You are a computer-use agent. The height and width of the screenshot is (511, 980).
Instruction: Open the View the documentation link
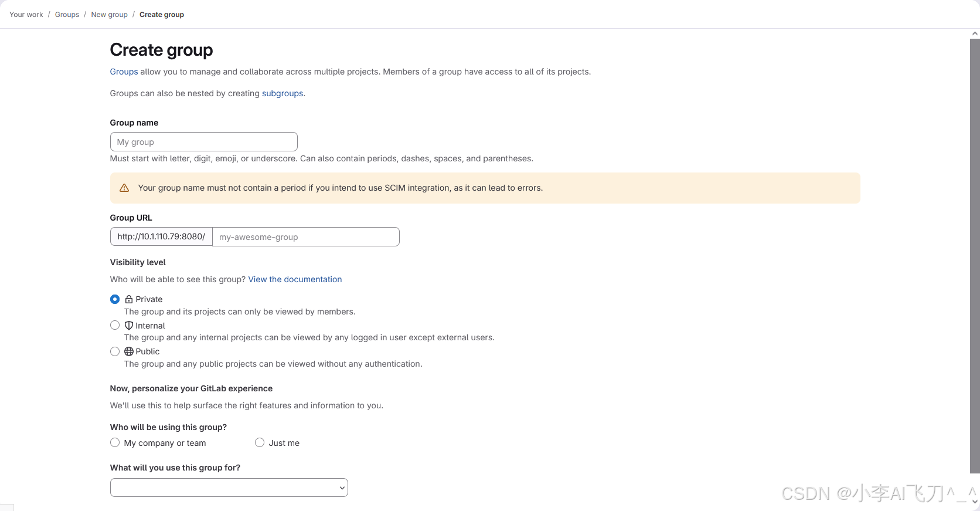295,279
